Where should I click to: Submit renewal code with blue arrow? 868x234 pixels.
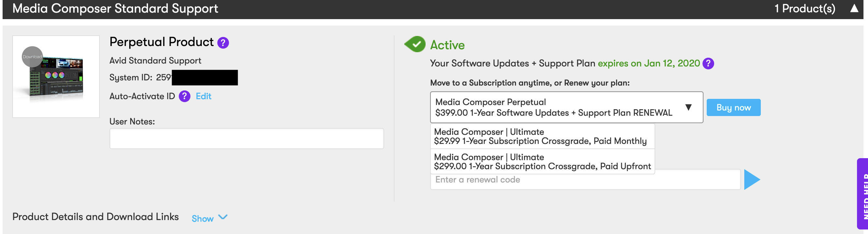pos(751,180)
